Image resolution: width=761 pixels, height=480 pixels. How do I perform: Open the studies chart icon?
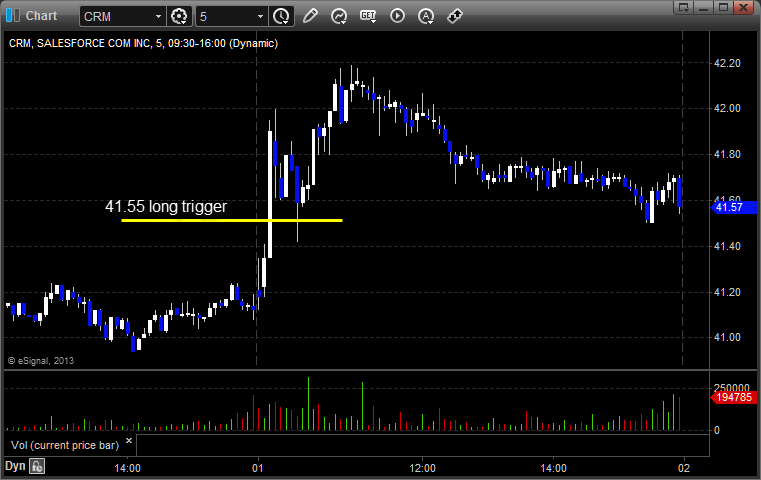click(339, 17)
